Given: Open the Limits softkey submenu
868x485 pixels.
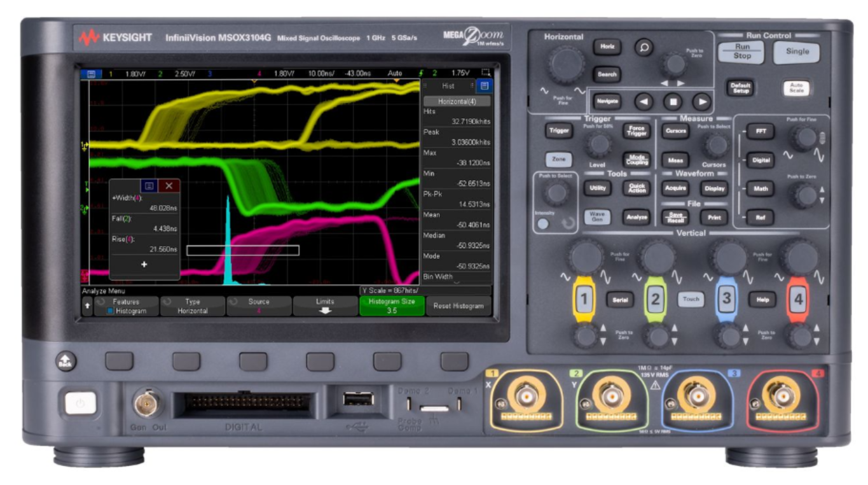Looking at the screenshot, I should click(325, 306).
